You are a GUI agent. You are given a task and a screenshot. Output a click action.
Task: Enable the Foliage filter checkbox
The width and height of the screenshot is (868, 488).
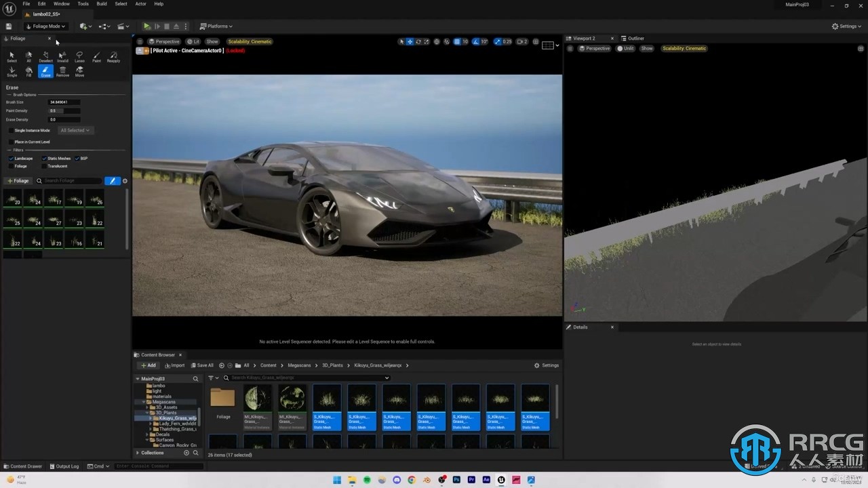point(11,166)
